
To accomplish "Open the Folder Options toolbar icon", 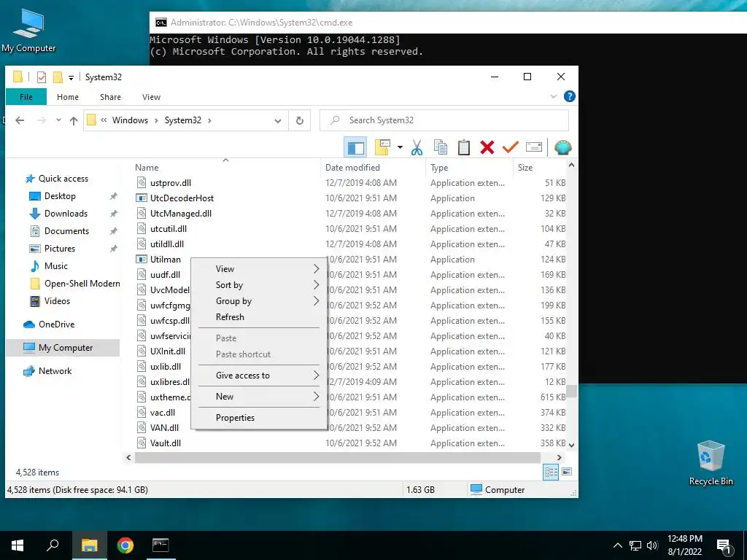I will 382,147.
